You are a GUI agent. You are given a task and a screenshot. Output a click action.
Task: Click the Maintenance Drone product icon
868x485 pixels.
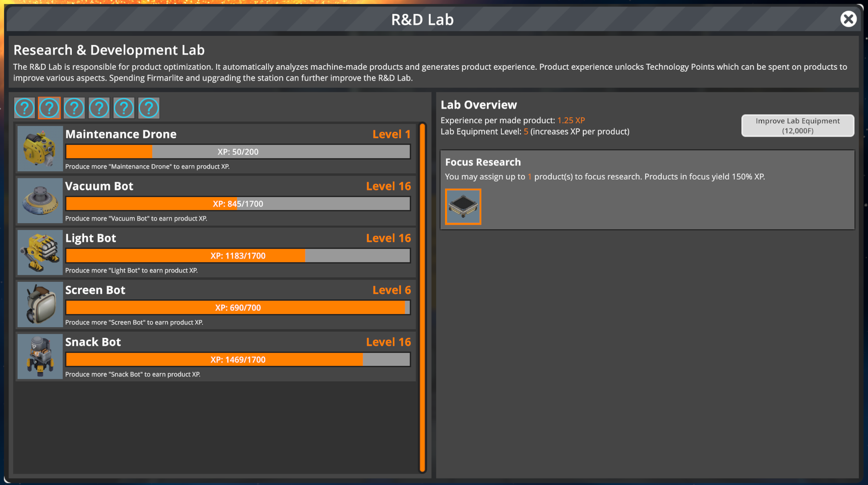(x=40, y=148)
